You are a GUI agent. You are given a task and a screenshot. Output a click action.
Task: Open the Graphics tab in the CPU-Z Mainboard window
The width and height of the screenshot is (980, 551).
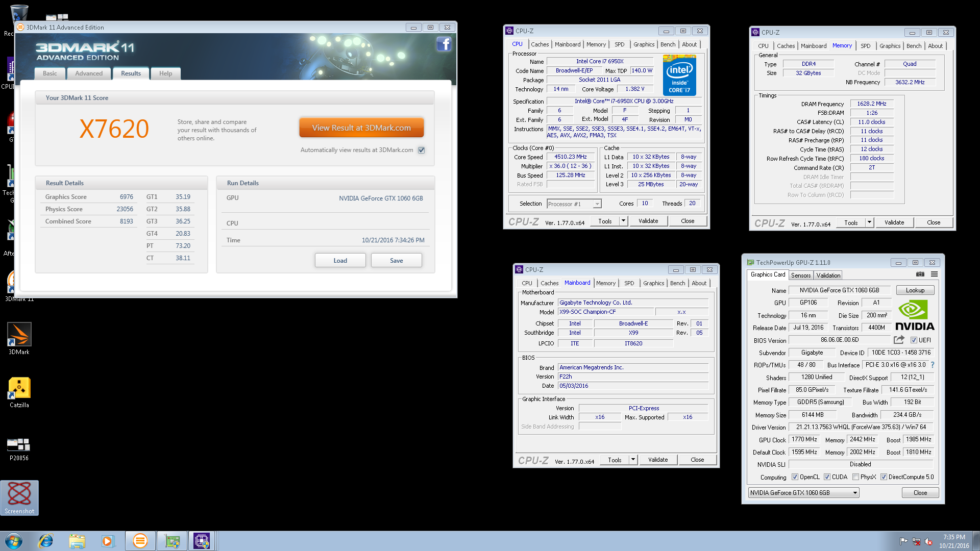[653, 283]
